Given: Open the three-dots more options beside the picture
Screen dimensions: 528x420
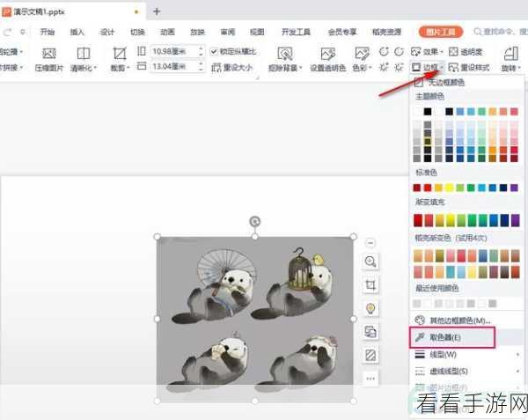Looking at the screenshot, I should pos(370,379).
